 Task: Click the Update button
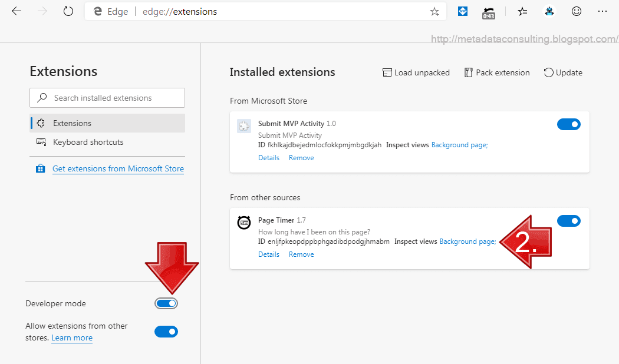pos(563,72)
